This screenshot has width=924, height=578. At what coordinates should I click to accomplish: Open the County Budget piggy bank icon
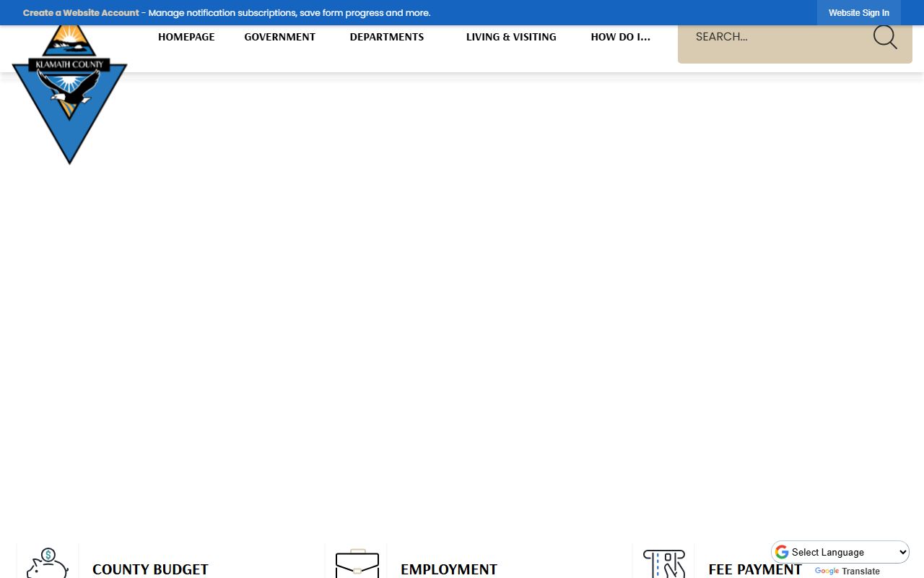click(48, 564)
